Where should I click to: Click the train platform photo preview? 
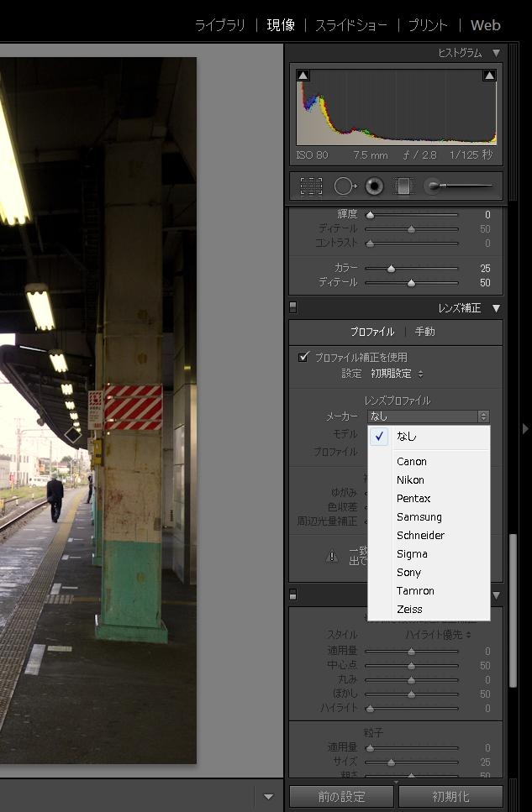[x=98, y=410]
